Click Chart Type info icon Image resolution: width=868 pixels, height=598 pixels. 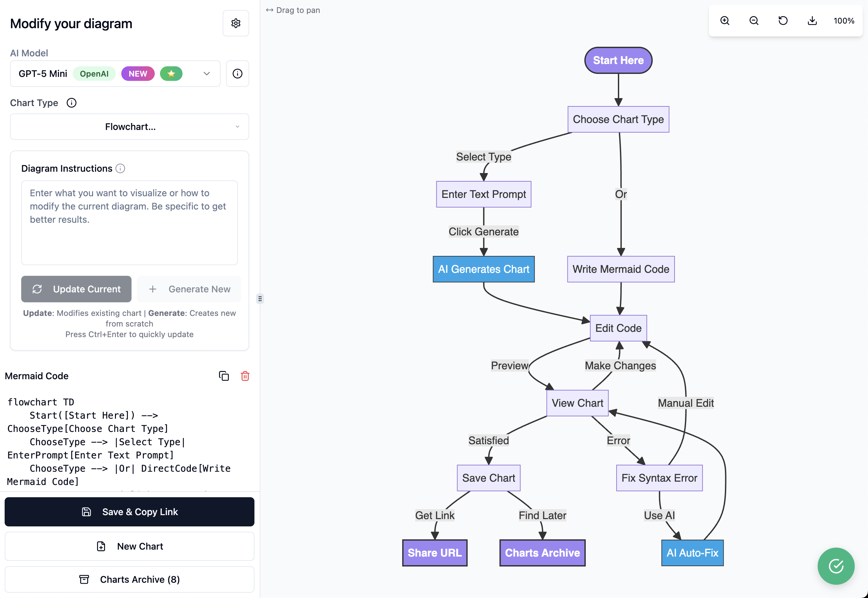pos(72,103)
